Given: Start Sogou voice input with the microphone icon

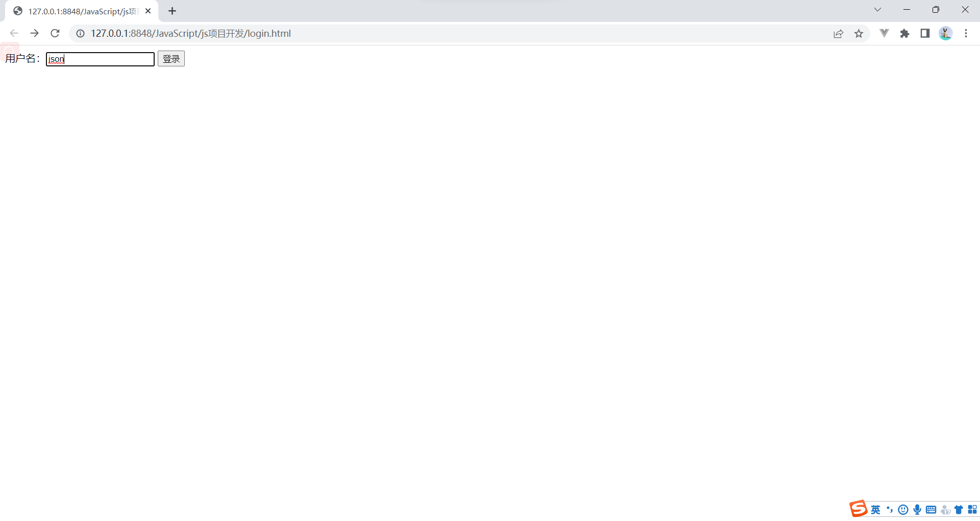Looking at the screenshot, I should click(x=917, y=509).
